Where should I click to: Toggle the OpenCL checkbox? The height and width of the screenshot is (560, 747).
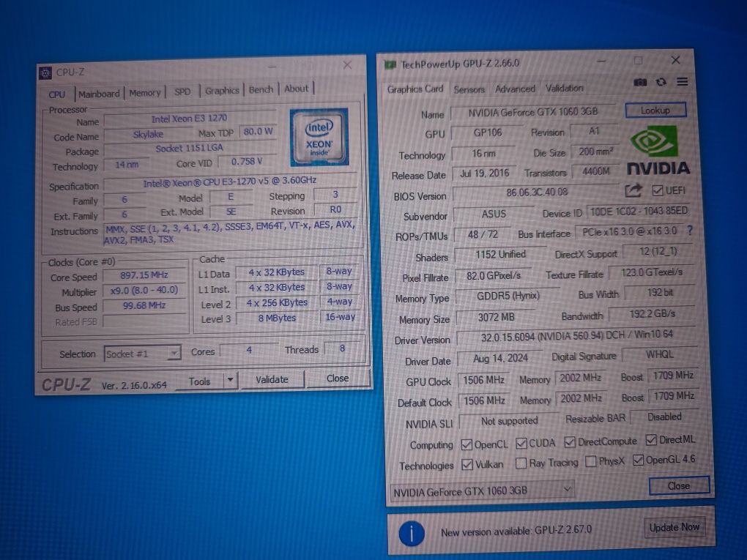pos(467,445)
